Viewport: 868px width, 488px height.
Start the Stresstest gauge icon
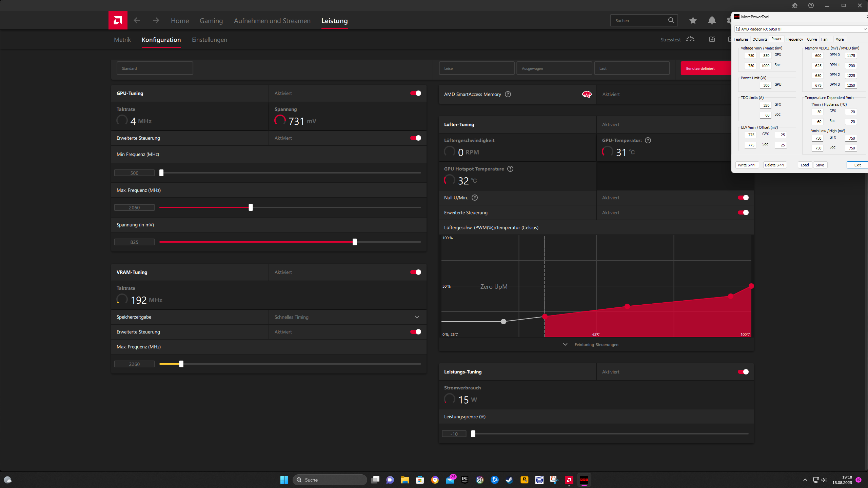[x=690, y=39]
